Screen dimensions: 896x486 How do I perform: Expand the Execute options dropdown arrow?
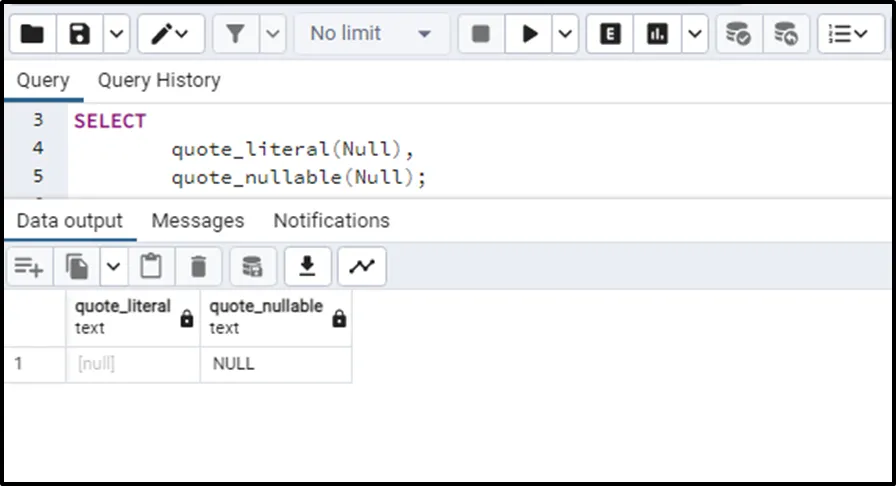[x=565, y=34]
